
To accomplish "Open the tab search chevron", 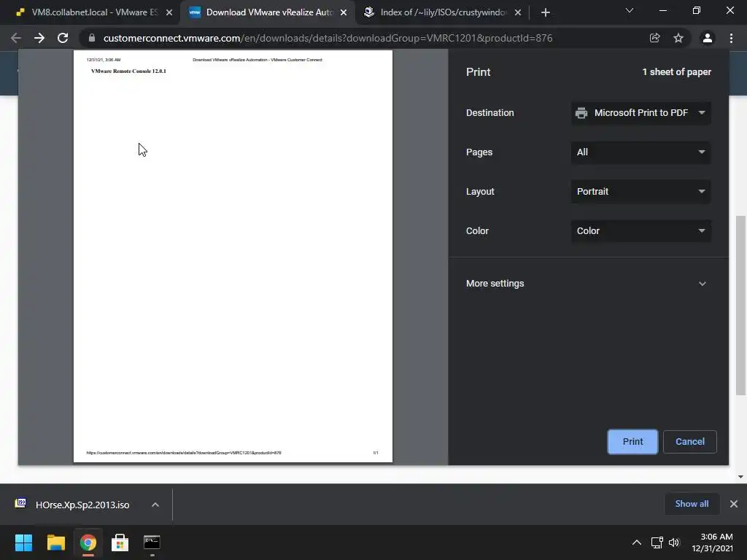I will (x=630, y=10).
